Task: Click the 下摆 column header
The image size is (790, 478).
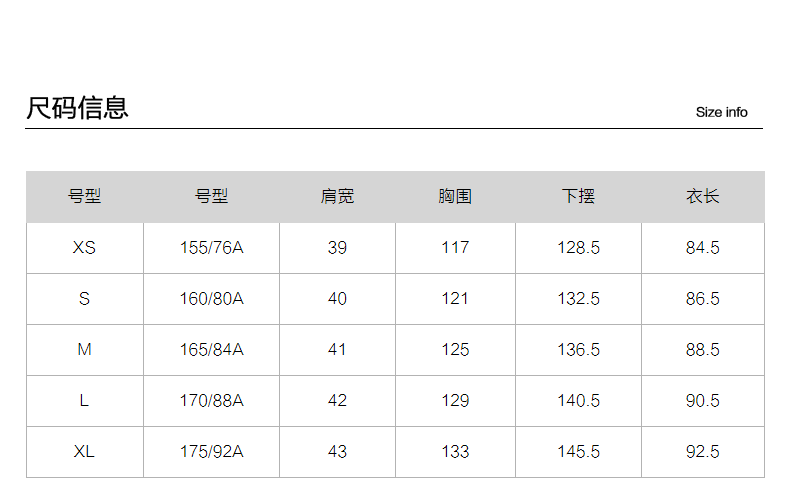Action: point(578,197)
